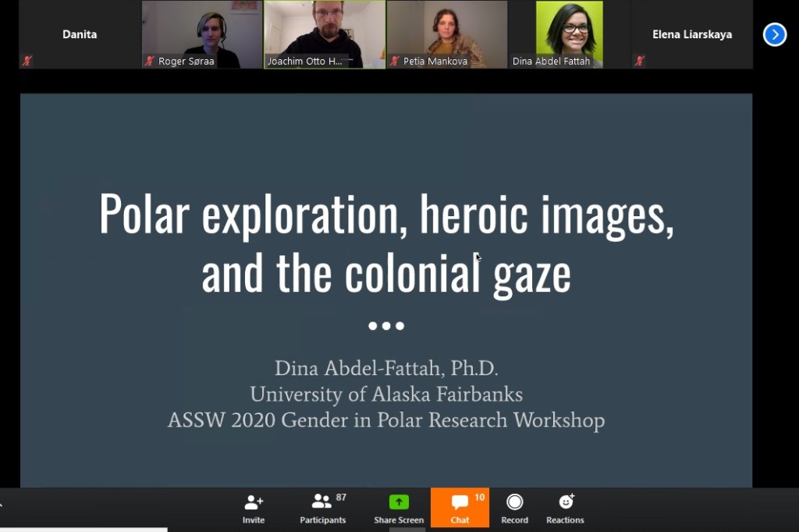Image resolution: width=799 pixels, height=532 pixels.
Task: Click Elena Liarskaya's muted microphone icon
Action: tap(640, 61)
